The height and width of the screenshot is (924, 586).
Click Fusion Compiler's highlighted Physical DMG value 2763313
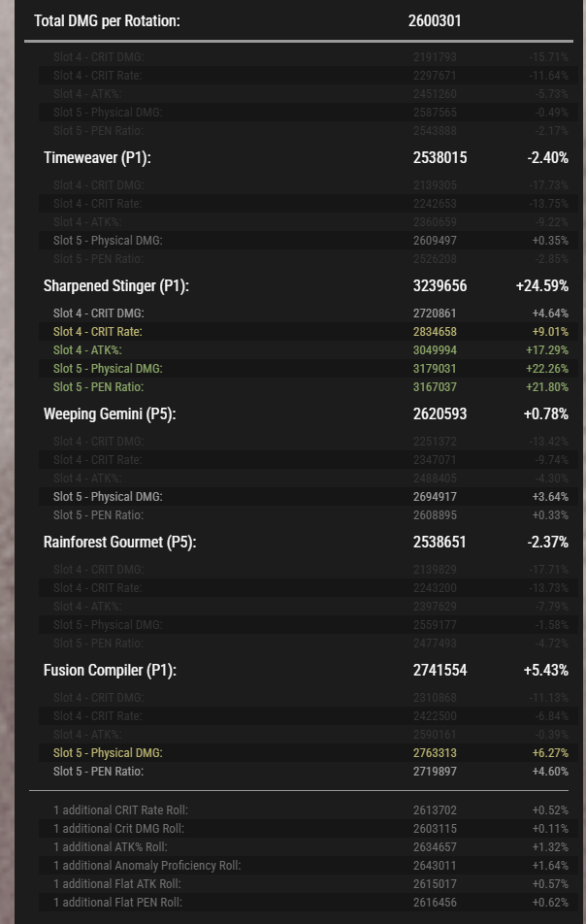[435, 752]
